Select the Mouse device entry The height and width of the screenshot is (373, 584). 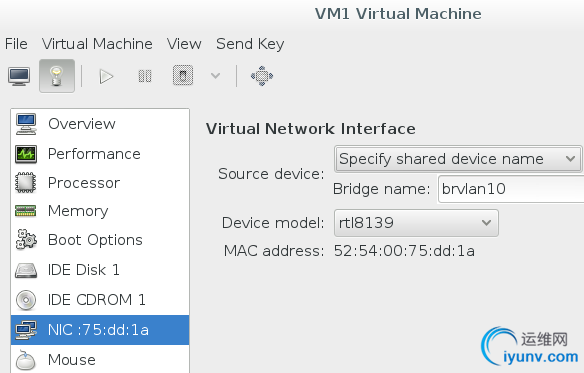coord(100,360)
